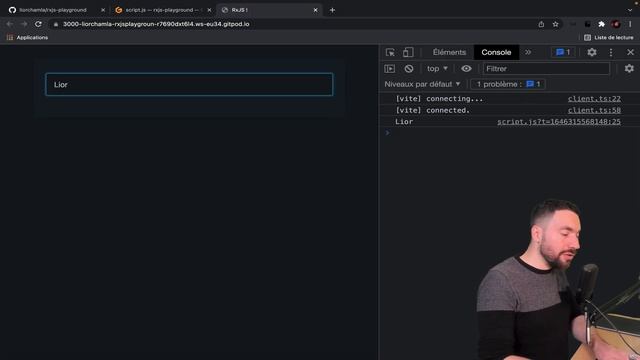Focus the Filtrer input field
Screen dimensions: 640x360
pyautogui.click(x=546, y=69)
